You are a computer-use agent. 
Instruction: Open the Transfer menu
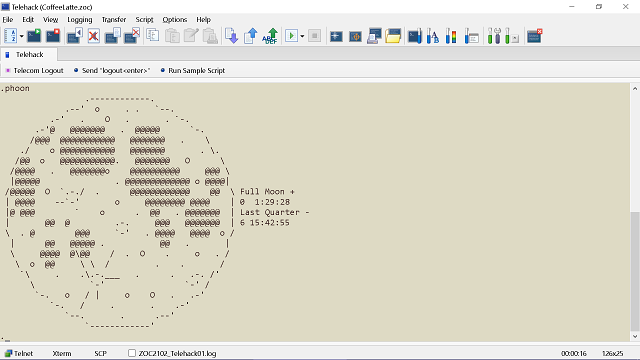pyautogui.click(x=114, y=20)
